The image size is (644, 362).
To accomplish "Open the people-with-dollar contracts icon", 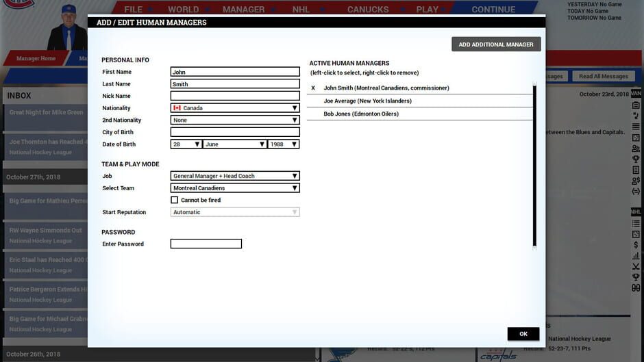I will 636,181.
